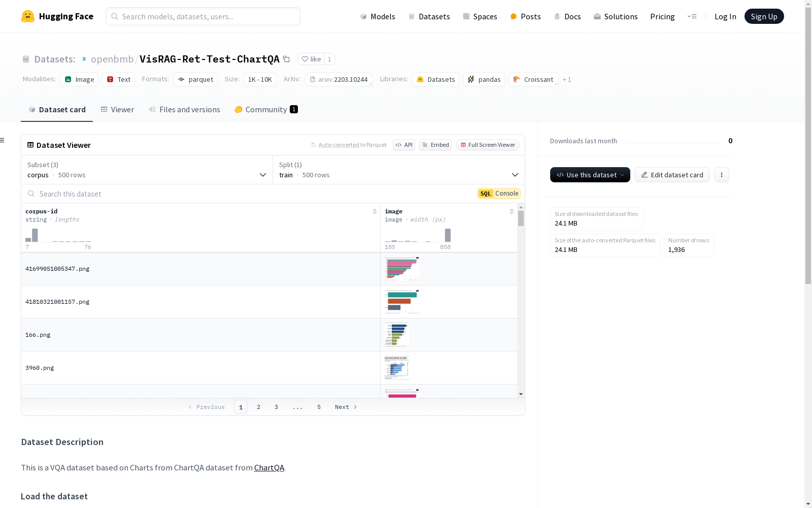Screen dimensions: 812x508
Task: Click a bar in the lengths histogram
Action: click(x=34, y=234)
